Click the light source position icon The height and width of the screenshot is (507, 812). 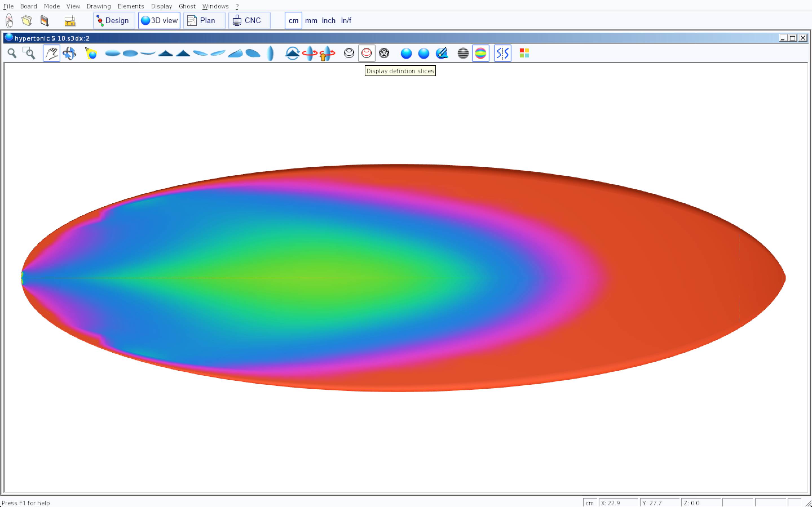point(91,53)
